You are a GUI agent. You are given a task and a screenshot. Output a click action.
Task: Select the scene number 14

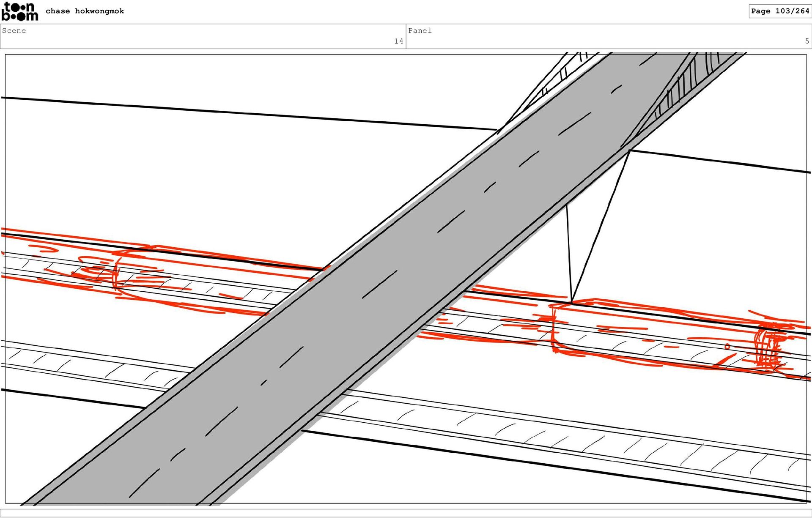tap(398, 41)
